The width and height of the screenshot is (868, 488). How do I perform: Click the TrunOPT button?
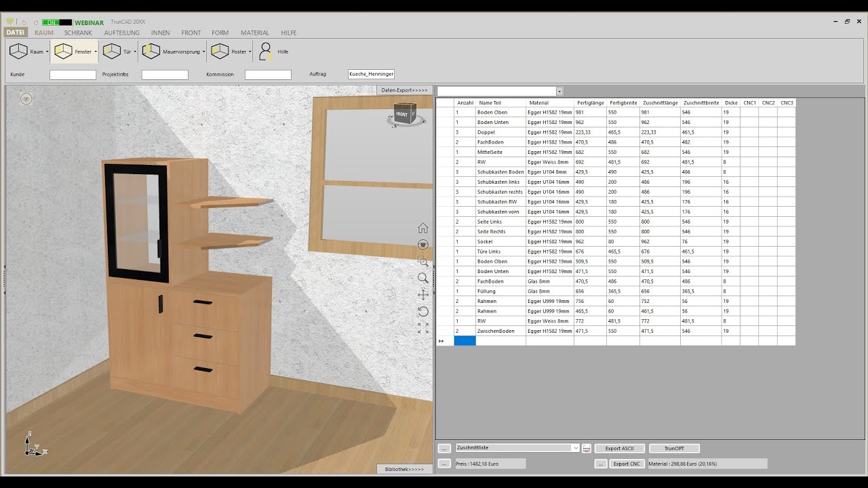(674, 448)
